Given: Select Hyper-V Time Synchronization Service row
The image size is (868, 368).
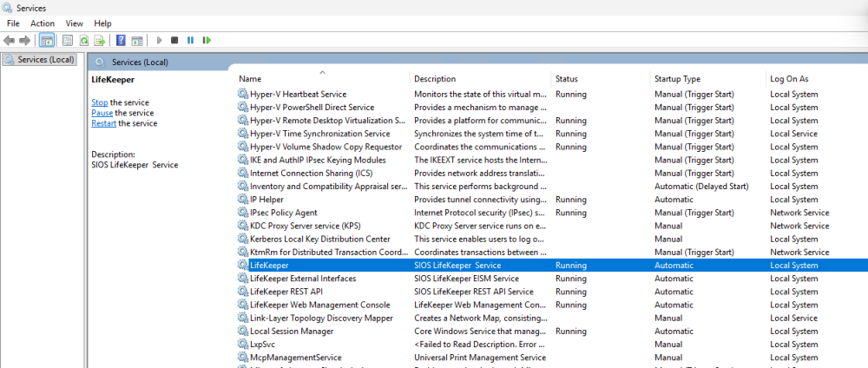Looking at the screenshot, I should [x=552, y=134].
